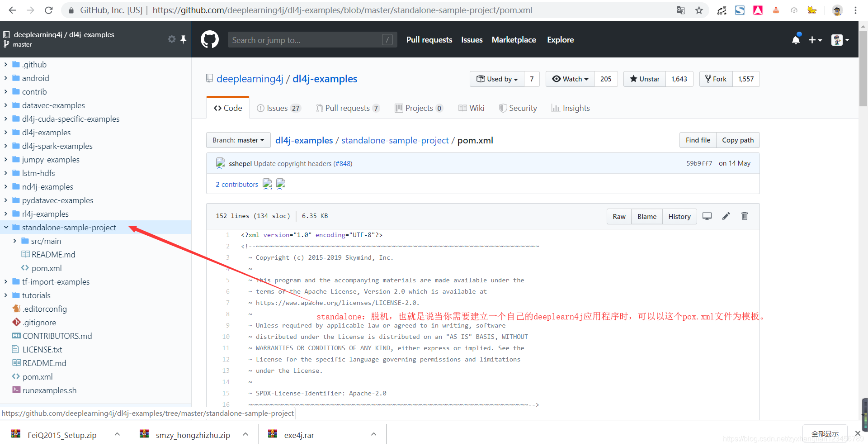
Task: Reload the browser page
Action: [48, 10]
